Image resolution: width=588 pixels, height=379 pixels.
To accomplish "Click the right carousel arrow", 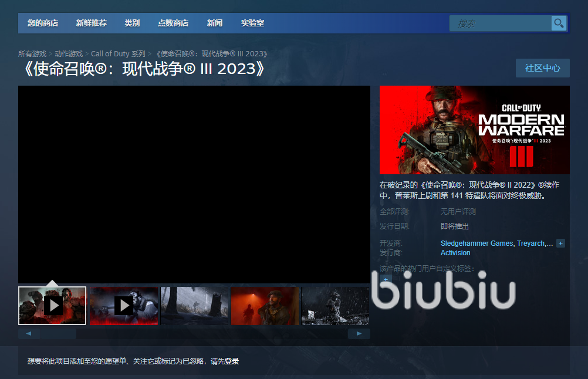I will pos(360,333).
